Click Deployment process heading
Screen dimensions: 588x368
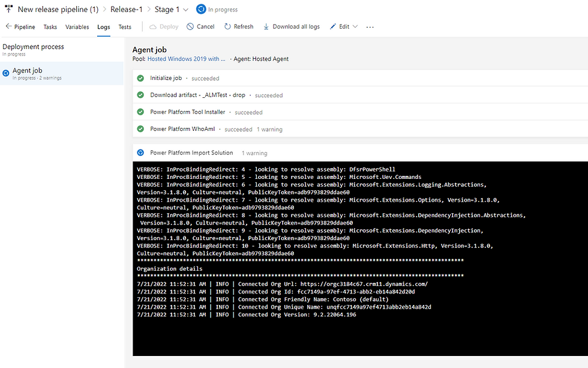pyautogui.click(x=34, y=47)
